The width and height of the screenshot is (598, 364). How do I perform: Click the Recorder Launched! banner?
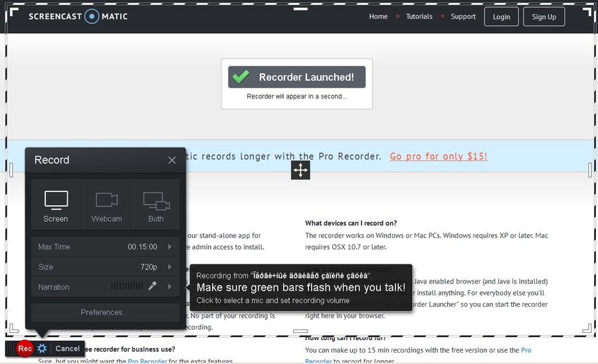point(297,77)
